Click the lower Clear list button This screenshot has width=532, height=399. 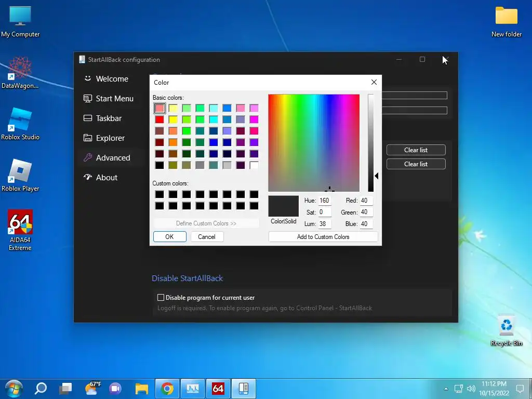tap(416, 164)
